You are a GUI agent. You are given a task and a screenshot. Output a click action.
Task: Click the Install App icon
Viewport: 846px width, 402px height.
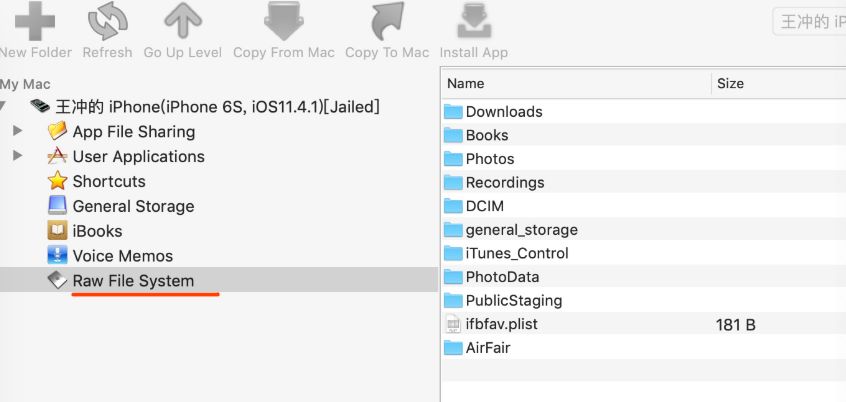(x=473, y=22)
